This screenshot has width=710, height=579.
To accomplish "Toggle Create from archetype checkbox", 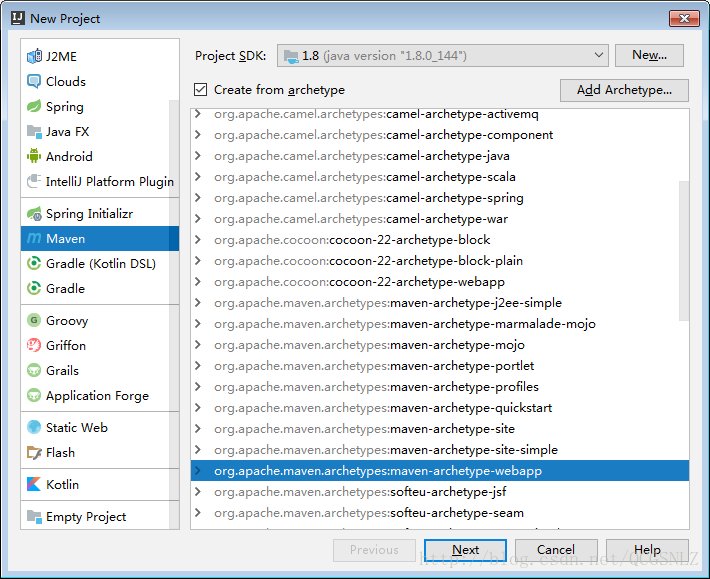I will 201,90.
